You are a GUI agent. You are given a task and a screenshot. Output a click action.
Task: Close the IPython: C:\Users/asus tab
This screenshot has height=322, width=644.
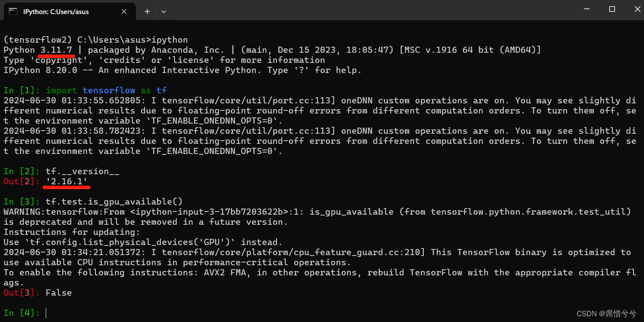point(124,11)
